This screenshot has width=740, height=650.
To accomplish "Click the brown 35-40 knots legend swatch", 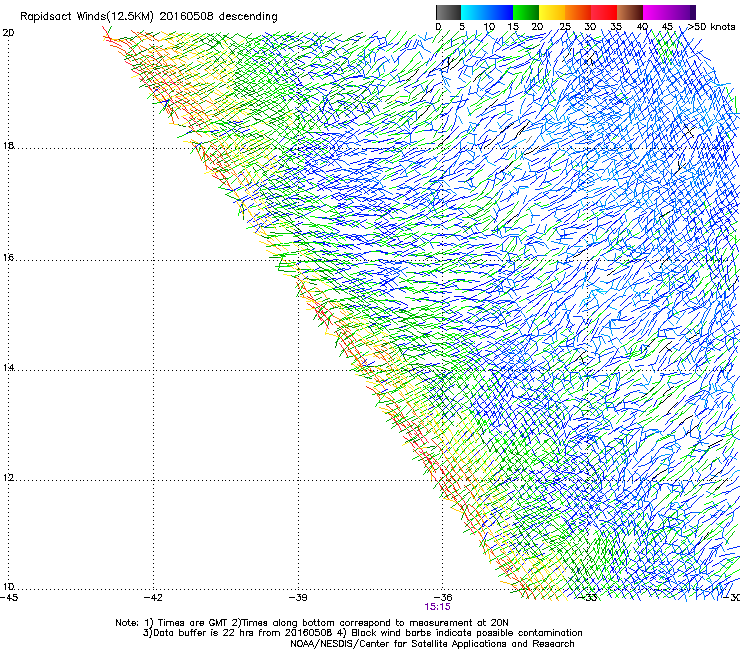I will [630, 12].
